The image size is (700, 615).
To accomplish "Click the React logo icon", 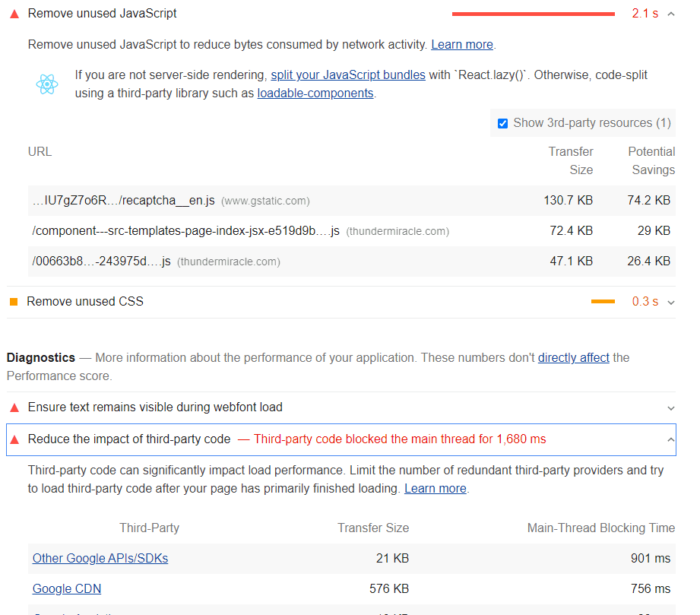I will point(47,84).
